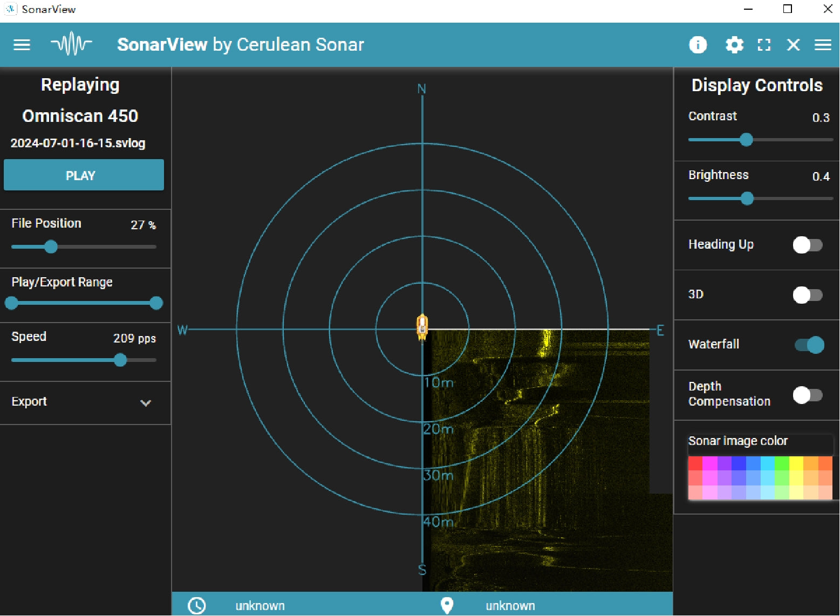Enter fullscreen mode
Screen dimensions: 840x616
pos(763,45)
